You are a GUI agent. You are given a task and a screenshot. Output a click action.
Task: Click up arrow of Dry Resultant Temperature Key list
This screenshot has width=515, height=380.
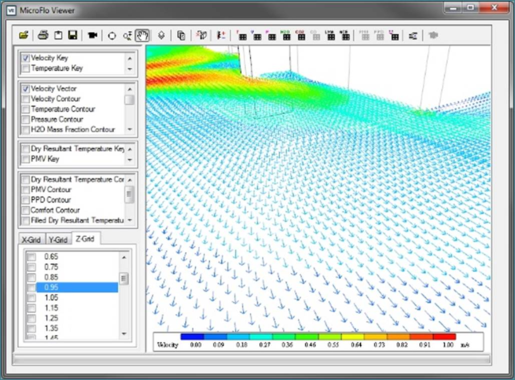(x=130, y=149)
